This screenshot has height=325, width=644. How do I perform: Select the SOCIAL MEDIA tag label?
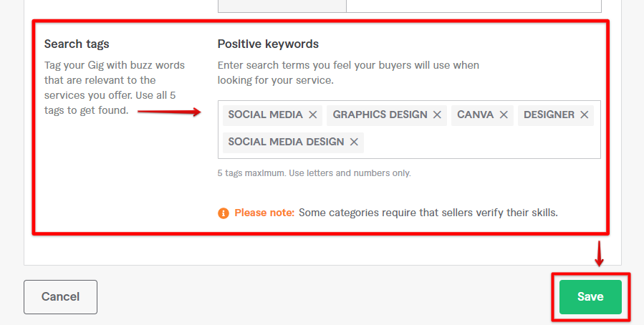(x=265, y=115)
